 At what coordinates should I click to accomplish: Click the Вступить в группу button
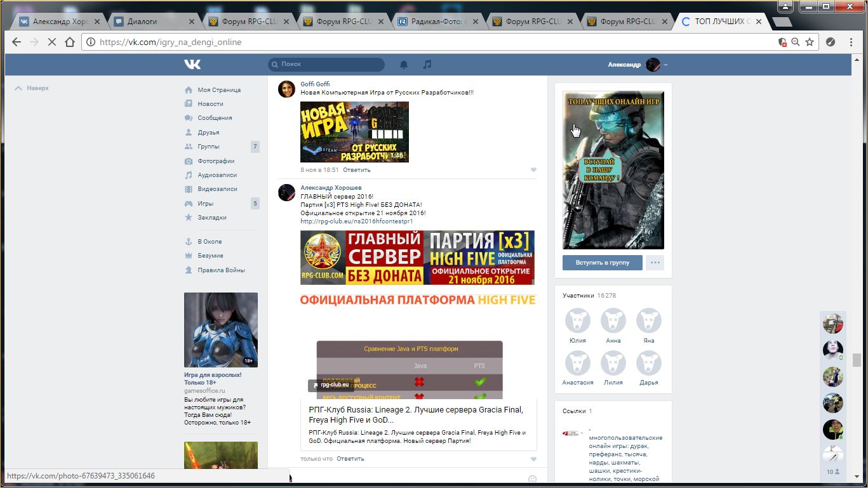point(603,263)
